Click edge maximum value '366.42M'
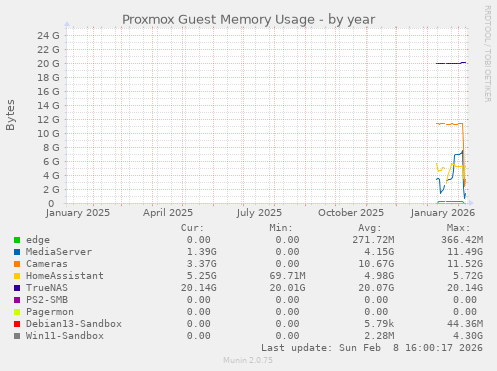497x371 pixels. (462, 240)
